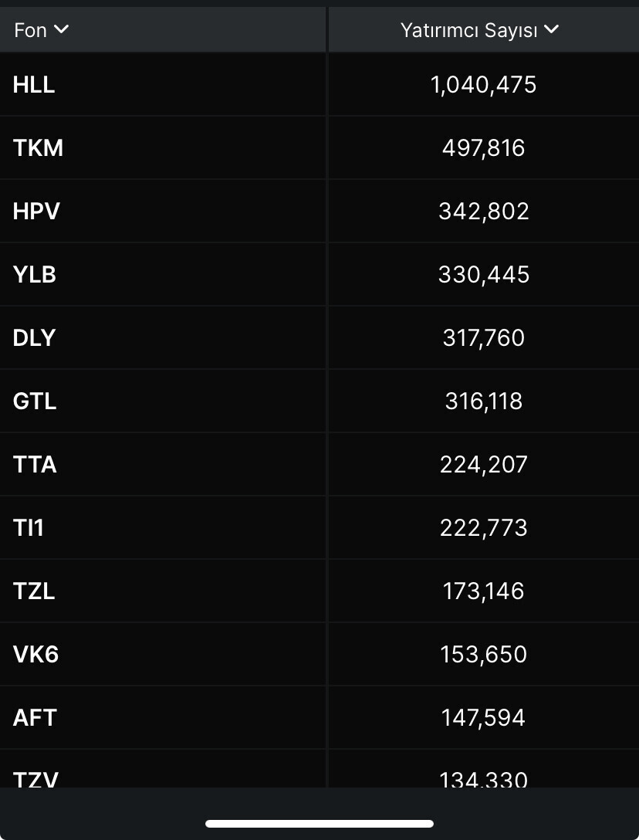This screenshot has height=840, width=639.
Task: Open HPV fund details
Action: tap(36, 212)
